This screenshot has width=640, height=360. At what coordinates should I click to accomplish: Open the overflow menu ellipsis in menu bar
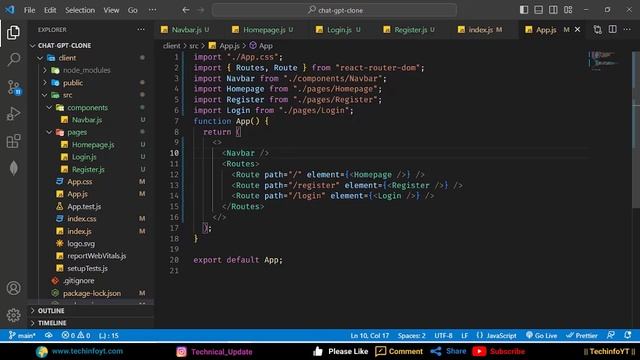152,10
